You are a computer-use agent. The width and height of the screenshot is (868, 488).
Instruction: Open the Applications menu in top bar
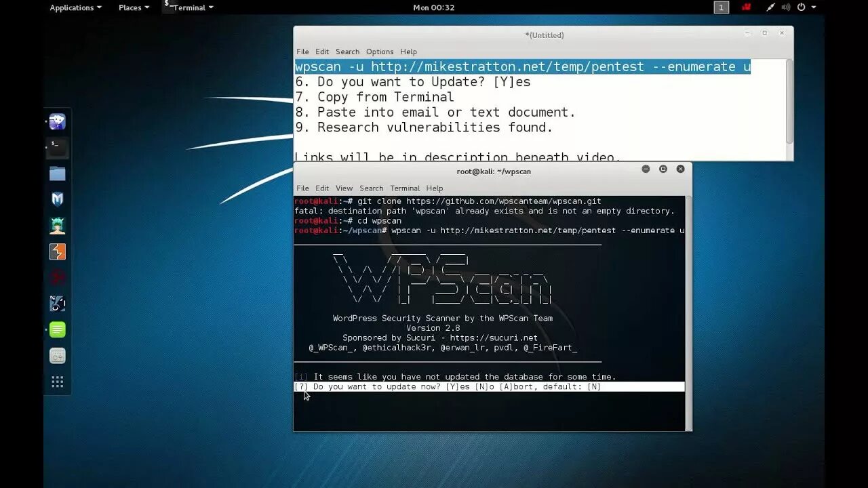point(75,7)
